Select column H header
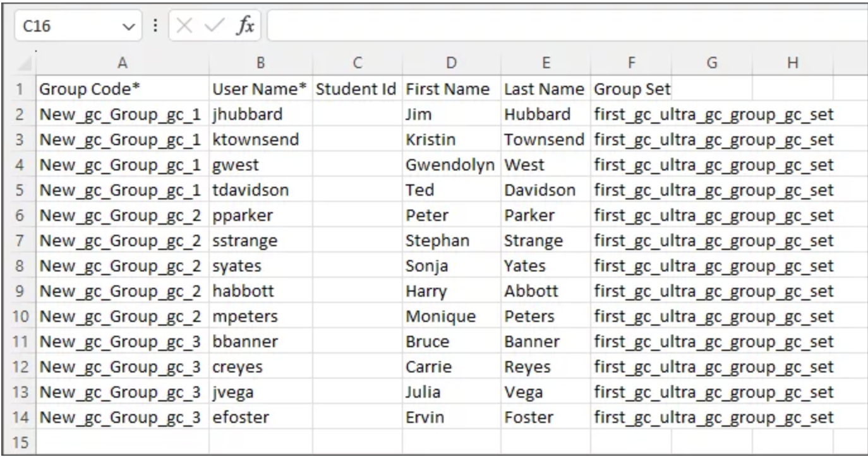Viewport: 868px width, 457px height. coord(793,62)
